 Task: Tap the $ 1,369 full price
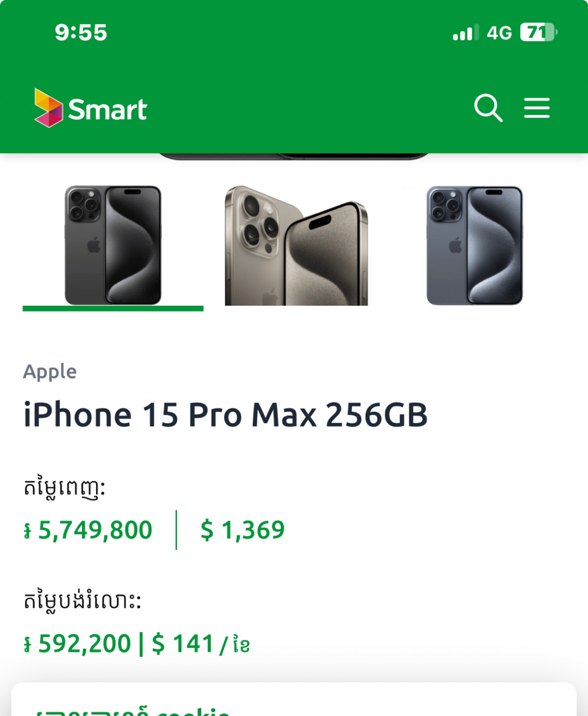pyautogui.click(x=242, y=530)
